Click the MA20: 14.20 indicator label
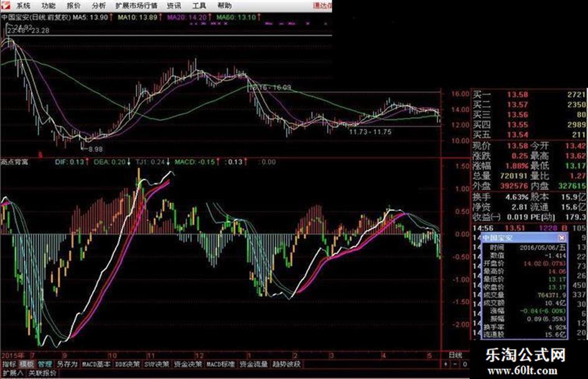Viewport: 588px width, 379px height. tap(187, 17)
